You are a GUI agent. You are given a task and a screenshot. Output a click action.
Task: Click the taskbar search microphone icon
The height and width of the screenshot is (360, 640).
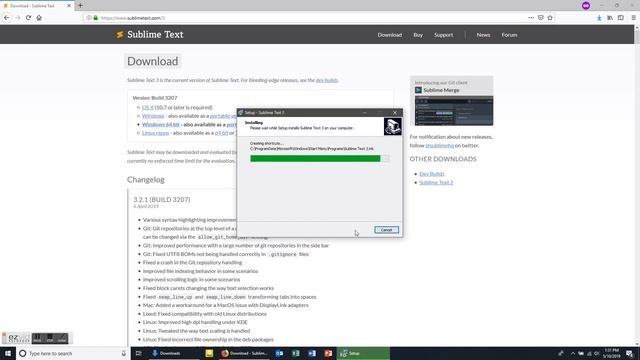[x=124, y=353]
